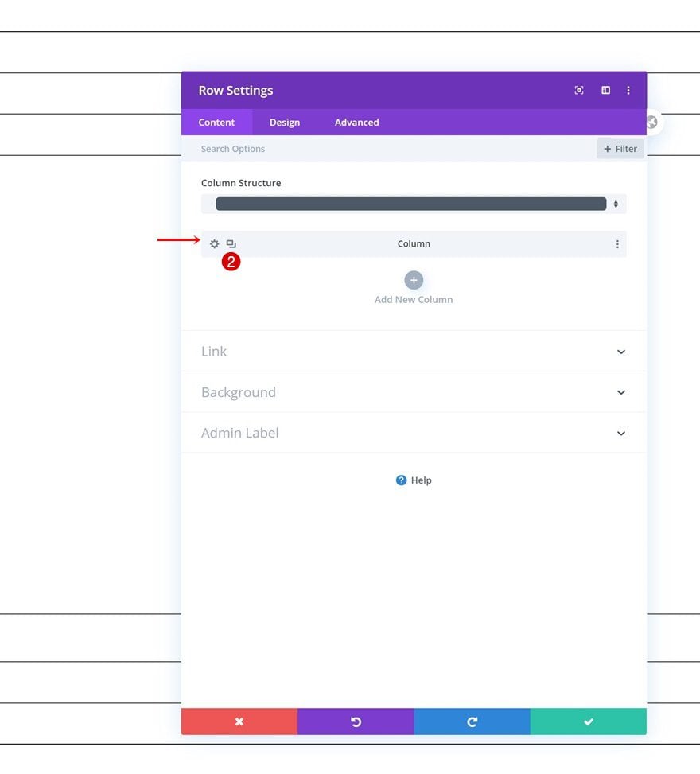Click the blue Help question mark icon
Screen dimensions: 700x774
pyautogui.click(x=401, y=480)
